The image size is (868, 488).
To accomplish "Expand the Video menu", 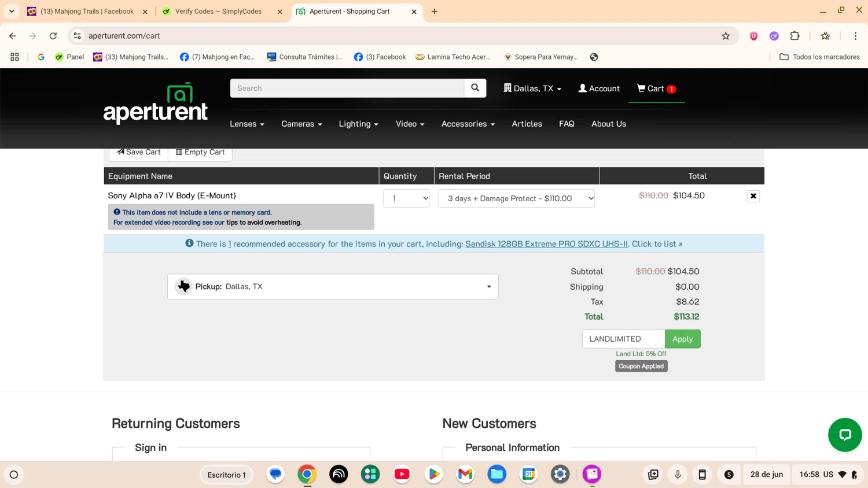I will pos(410,124).
